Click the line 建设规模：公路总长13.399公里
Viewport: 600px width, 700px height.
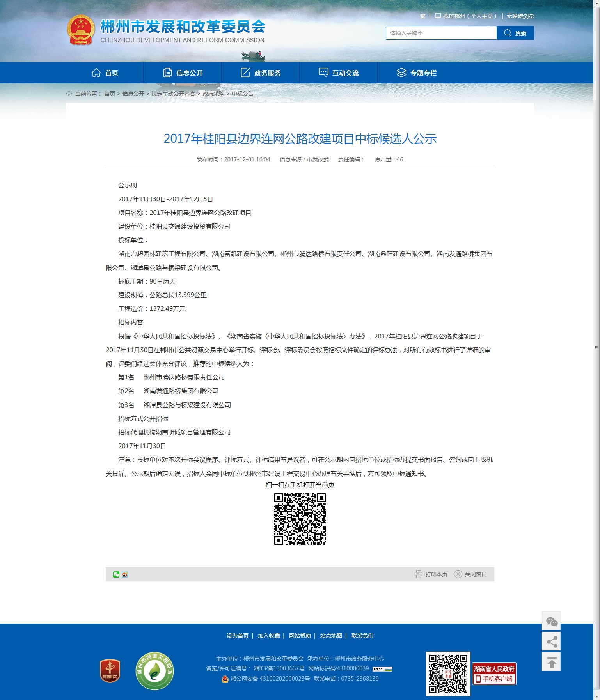click(x=163, y=295)
